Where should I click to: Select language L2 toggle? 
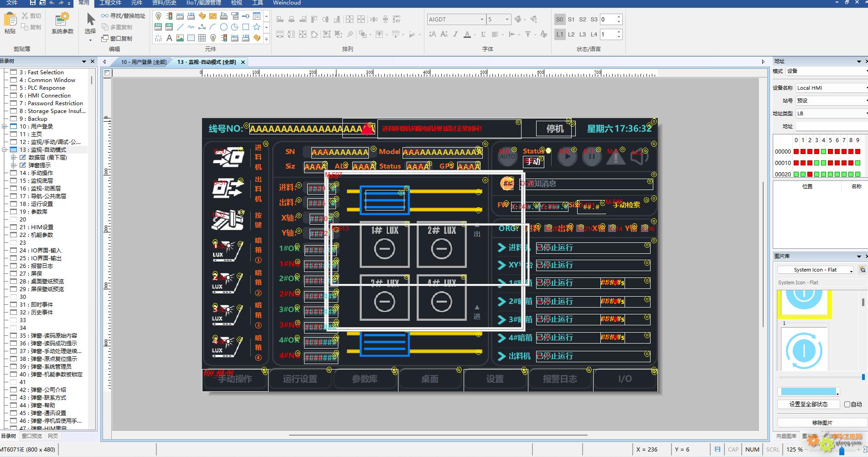coord(571,35)
